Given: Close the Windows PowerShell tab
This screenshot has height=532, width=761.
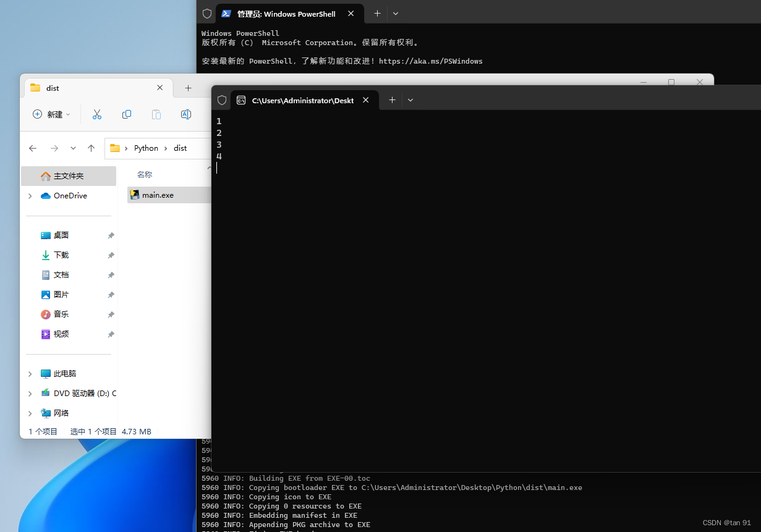Looking at the screenshot, I should tap(351, 14).
